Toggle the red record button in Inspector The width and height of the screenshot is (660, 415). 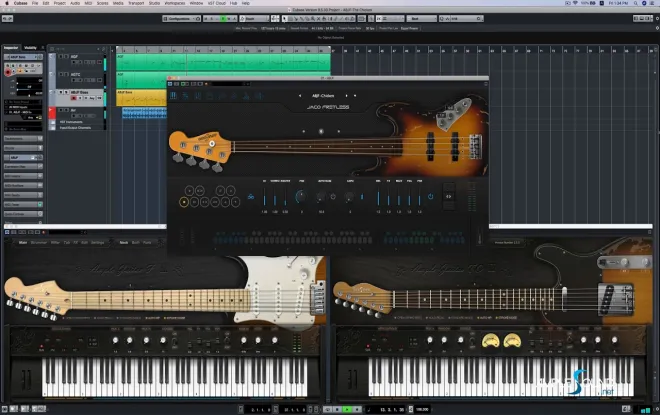[x=8, y=72]
